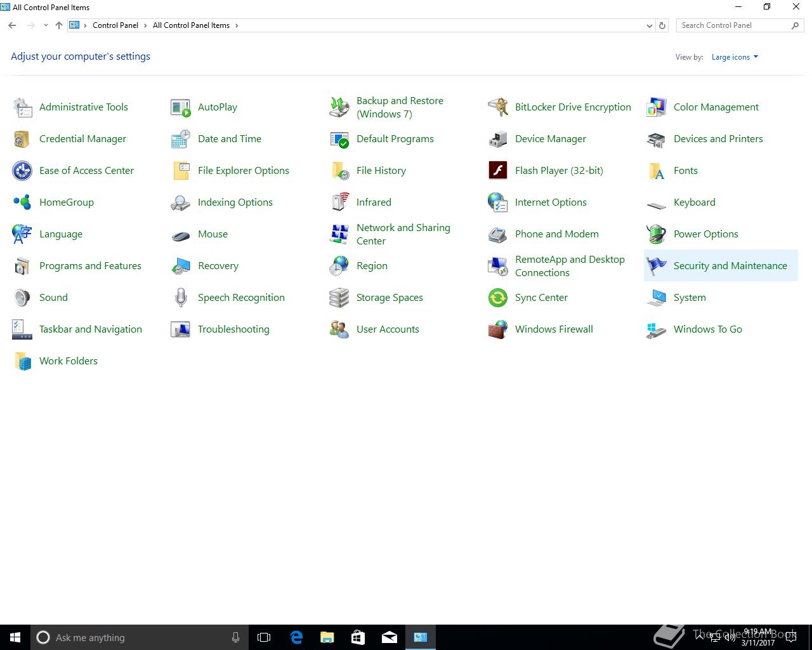
Task: Open the Phone and Modem link
Action: click(x=557, y=234)
